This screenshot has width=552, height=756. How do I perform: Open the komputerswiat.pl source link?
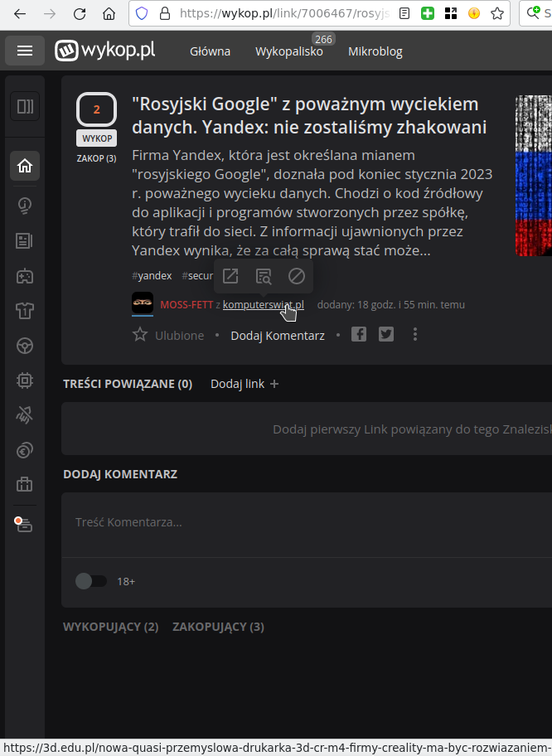pos(264,305)
